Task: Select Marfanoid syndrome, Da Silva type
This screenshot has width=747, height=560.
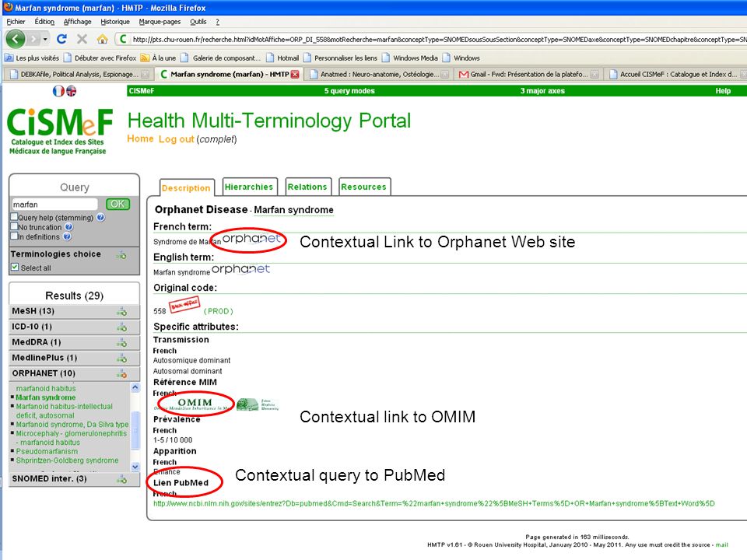Action: tap(72, 425)
